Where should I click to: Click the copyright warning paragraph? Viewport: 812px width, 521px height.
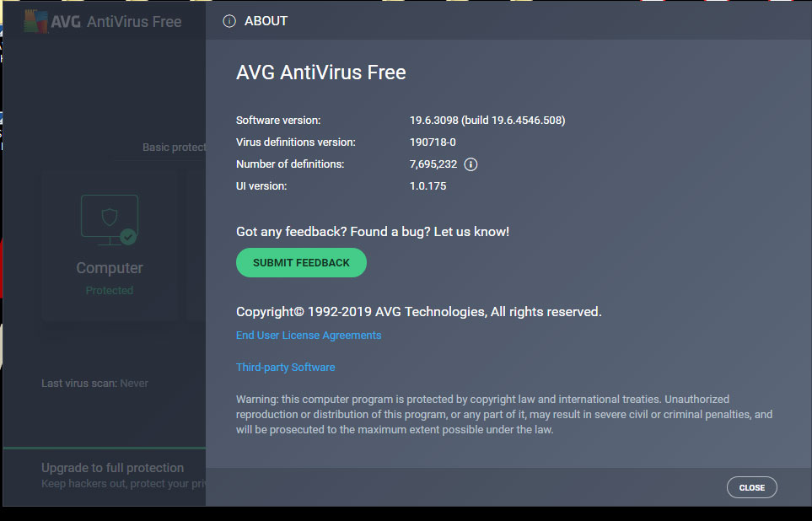point(504,414)
